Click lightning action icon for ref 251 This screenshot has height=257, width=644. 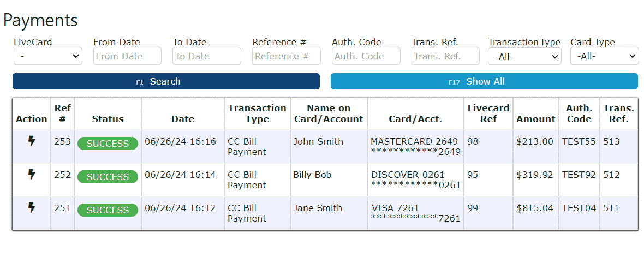pyautogui.click(x=32, y=208)
